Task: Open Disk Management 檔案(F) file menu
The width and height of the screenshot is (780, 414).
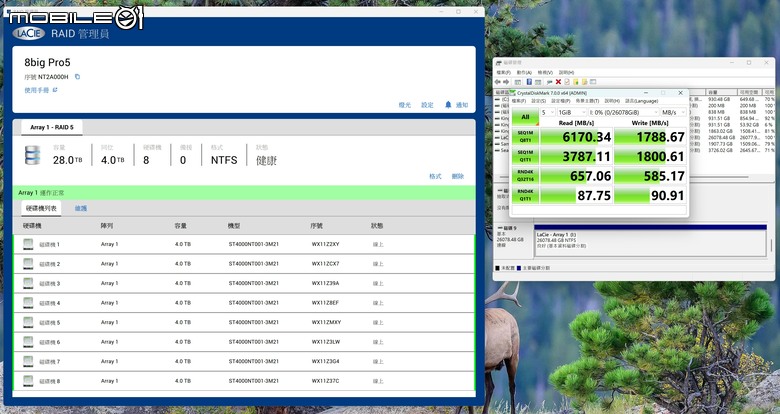Action: (x=503, y=73)
